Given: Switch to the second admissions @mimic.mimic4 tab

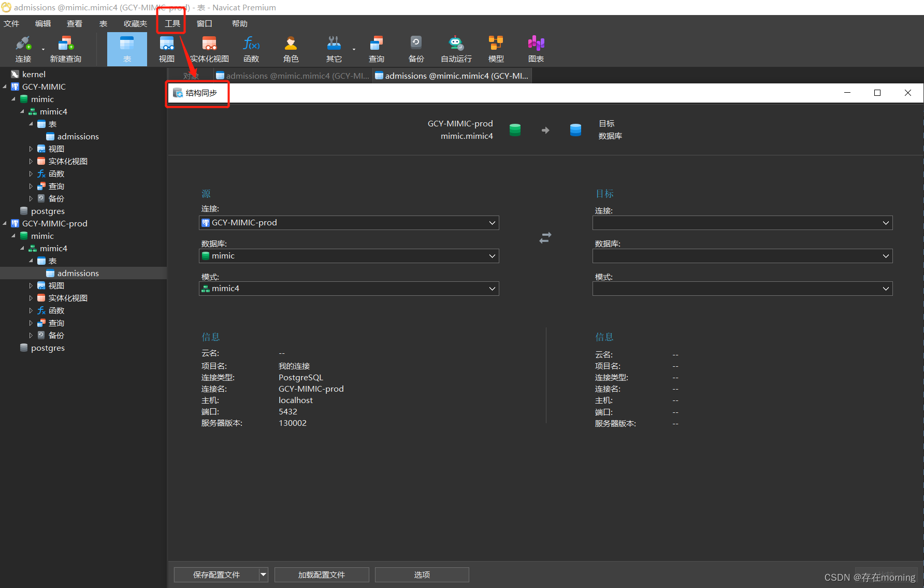Looking at the screenshot, I should (x=452, y=76).
